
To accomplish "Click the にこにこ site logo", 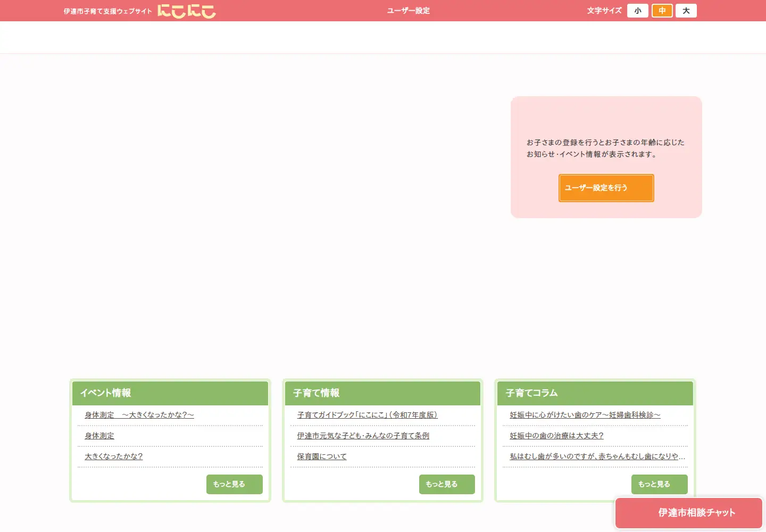I will pyautogui.click(x=187, y=11).
